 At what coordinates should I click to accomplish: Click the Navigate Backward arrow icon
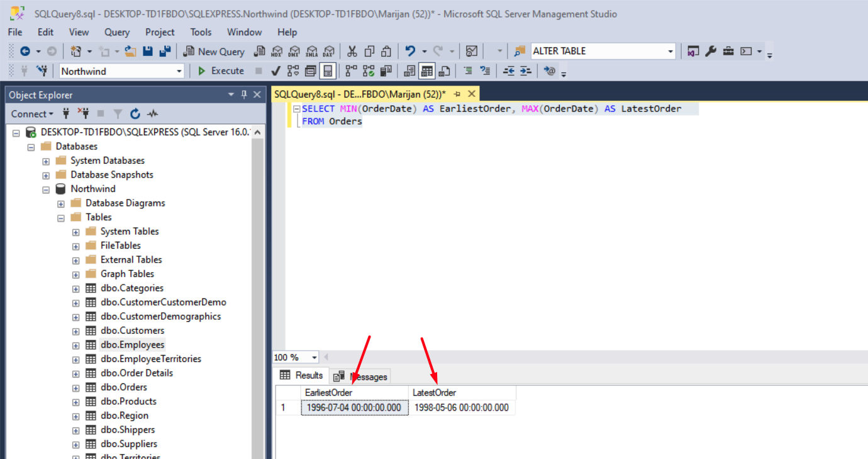[25, 52]
